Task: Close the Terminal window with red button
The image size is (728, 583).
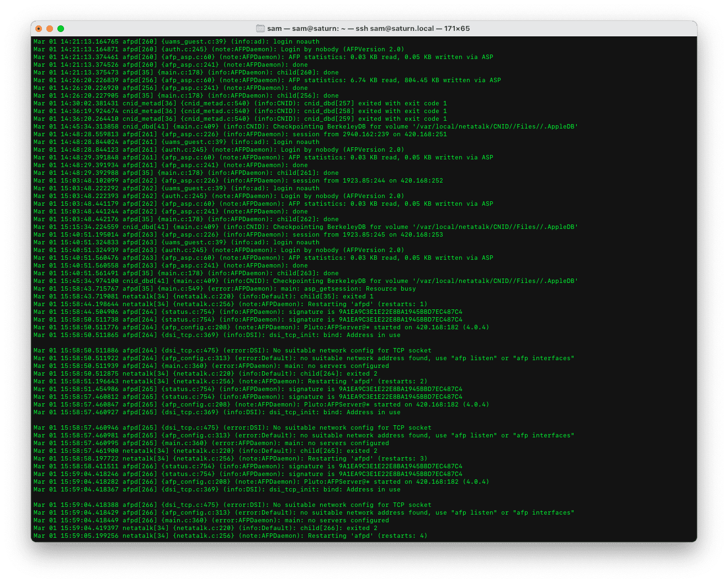Action: click(x=39, y=29)
